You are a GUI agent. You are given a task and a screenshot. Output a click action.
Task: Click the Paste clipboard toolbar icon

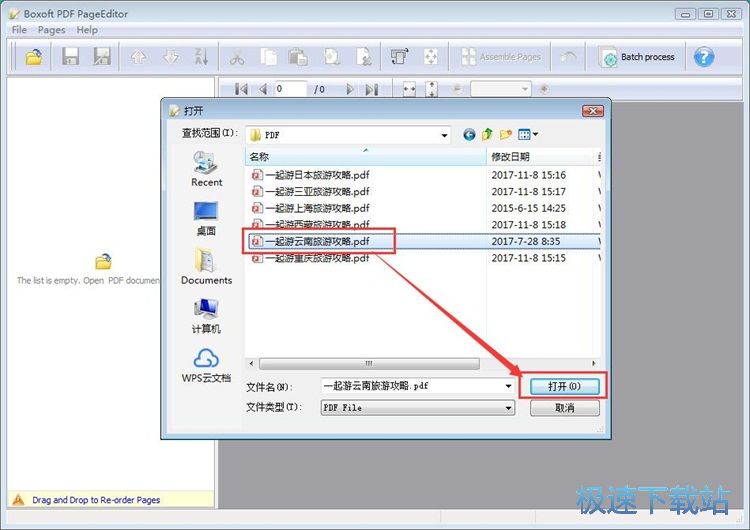coord(298,57)
